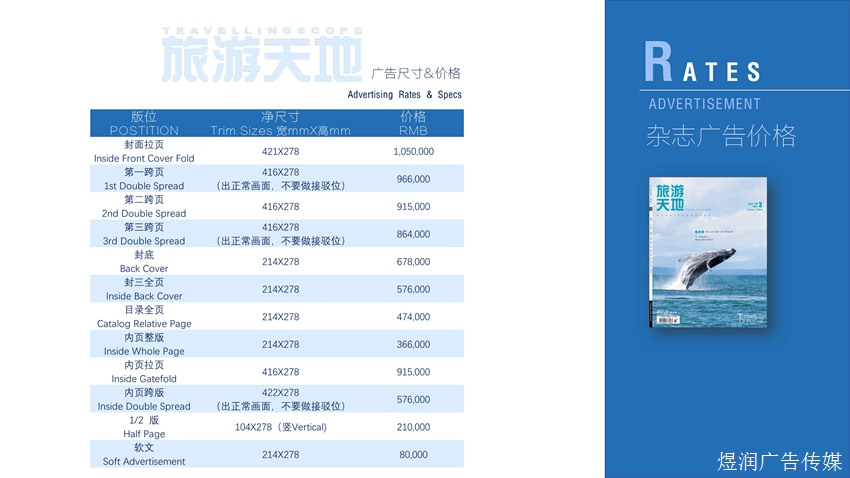850x478 pixels.
Task: Click the 'Advertising Rates & Specs' subtitle
Action: point(404,94)
